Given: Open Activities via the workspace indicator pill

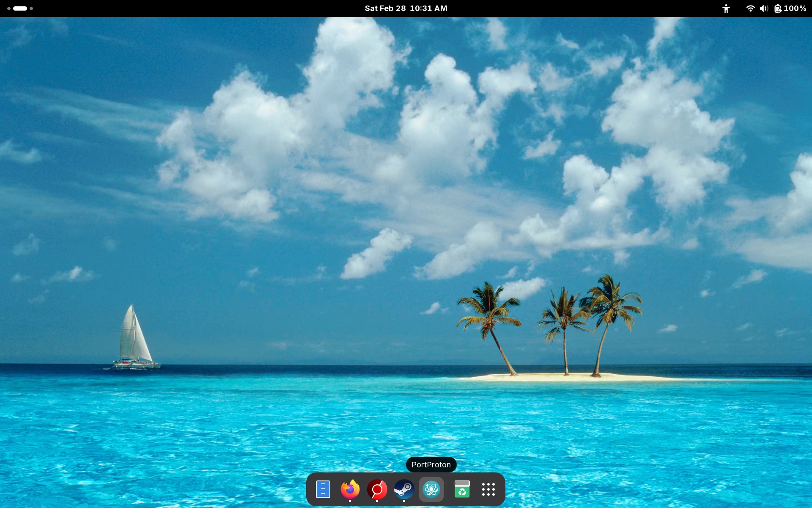Looking at the screenshot, I should (20, 8).
